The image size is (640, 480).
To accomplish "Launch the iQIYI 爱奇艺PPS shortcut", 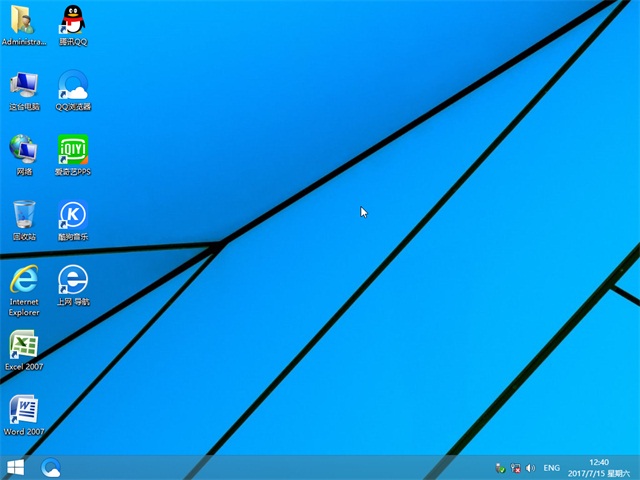I will (73, 150).
